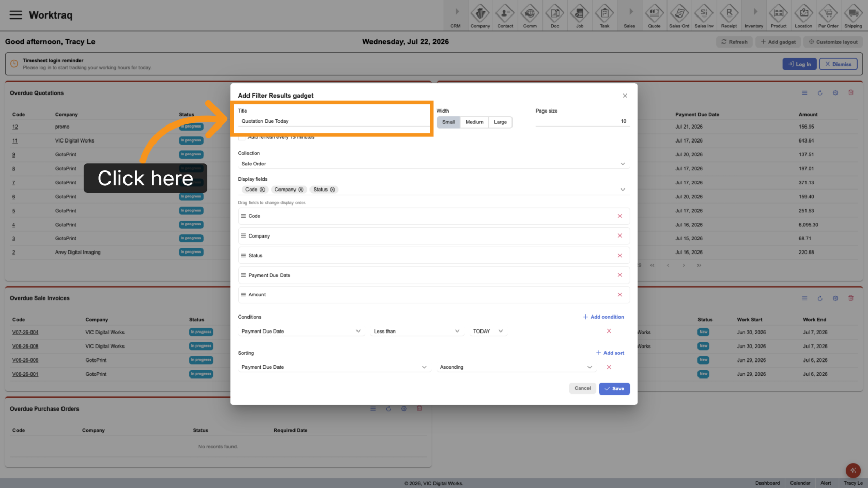Open the Ascending sort order dropdown
Screen dimensions: 868x488
516,367
